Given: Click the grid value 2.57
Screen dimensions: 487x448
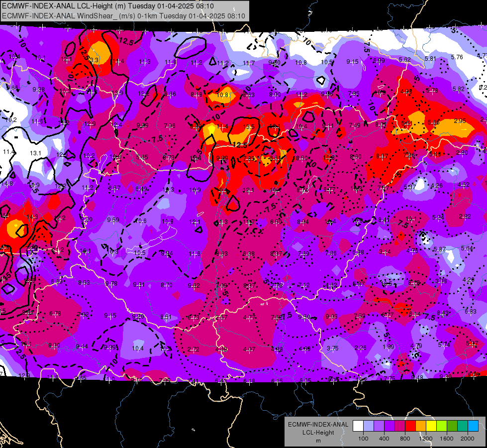Looking at the screenshot, I should pyautogui.click(x=221, y=318).
